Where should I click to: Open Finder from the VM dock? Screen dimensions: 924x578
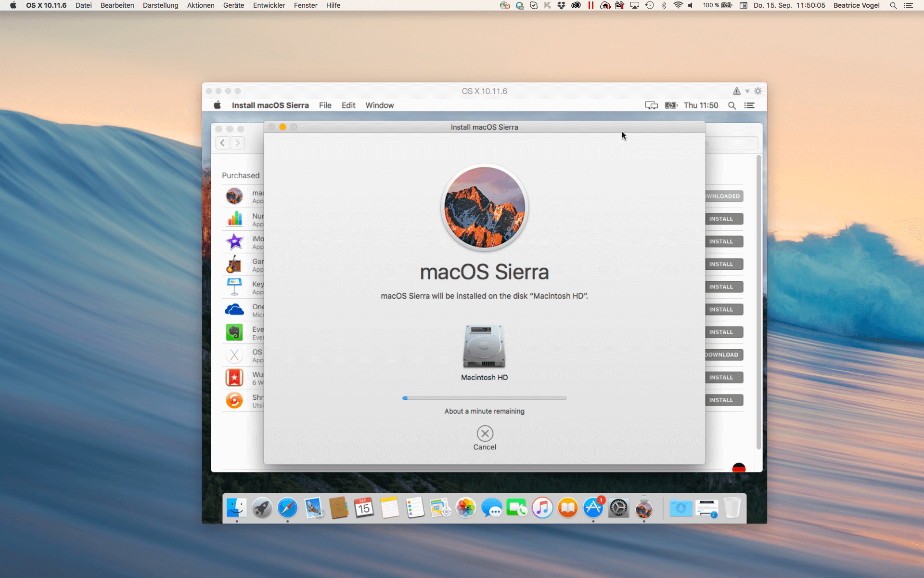(x=236, y=508)
